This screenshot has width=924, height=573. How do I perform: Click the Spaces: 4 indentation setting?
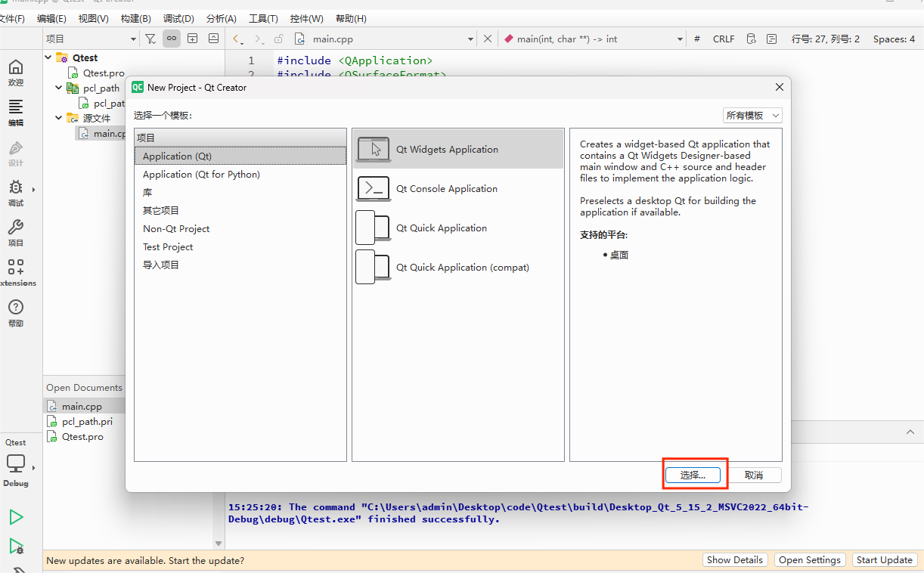(x=894, y=39)
